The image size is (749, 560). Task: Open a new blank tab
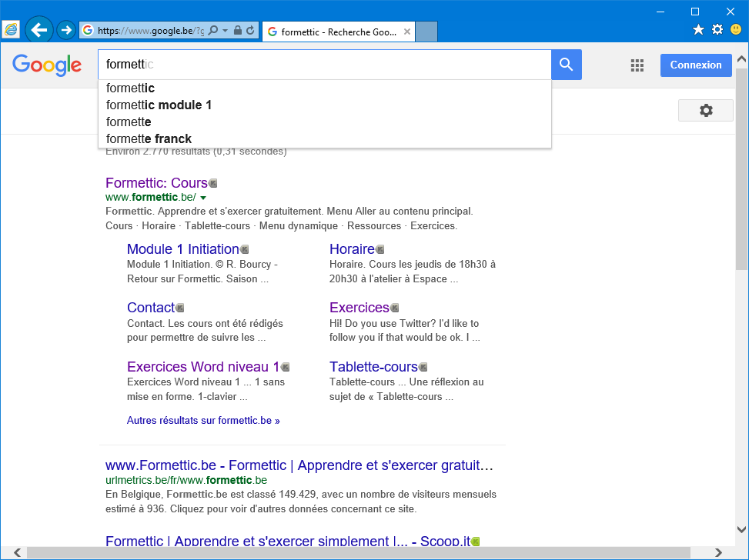click(426, 32)
